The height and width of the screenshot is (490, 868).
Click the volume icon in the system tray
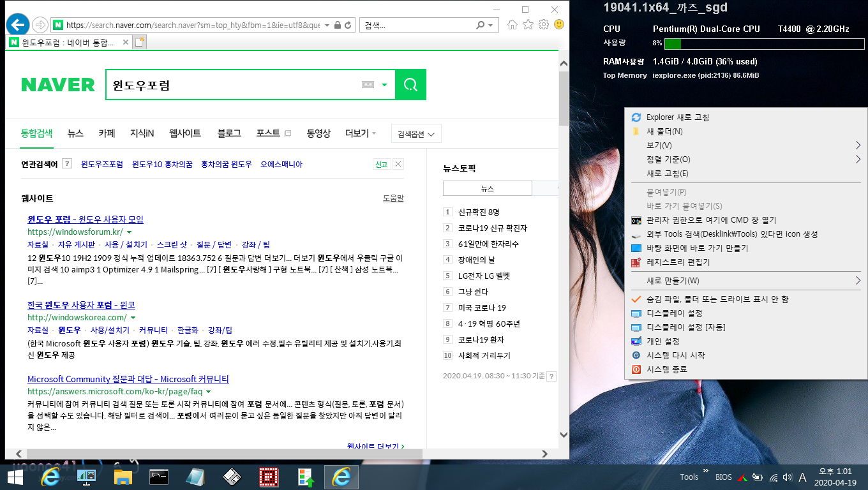click(788, 477)
